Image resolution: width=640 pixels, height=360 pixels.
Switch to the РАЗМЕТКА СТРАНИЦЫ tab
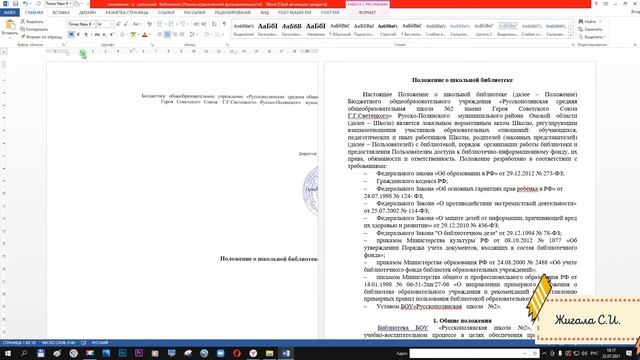coord(127,13)
